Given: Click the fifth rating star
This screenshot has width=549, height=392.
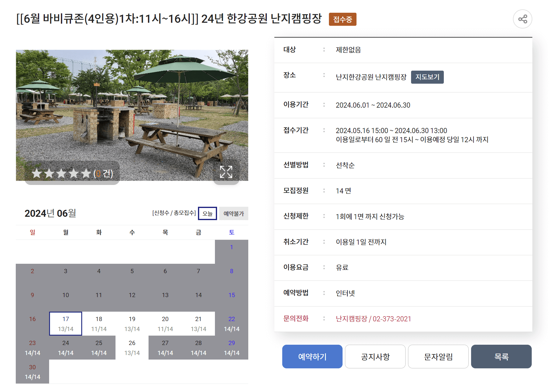Looking at the screenshot, I should tap(86, 173).
